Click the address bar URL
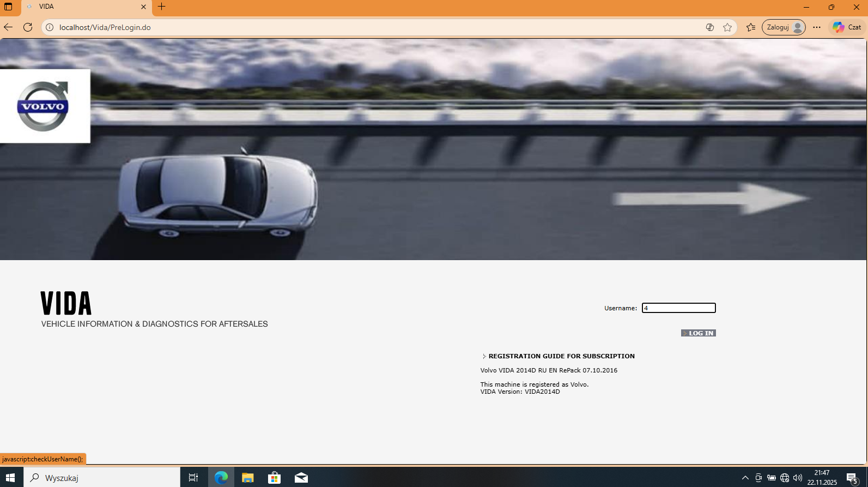Screen dimensions: 868x487 click(105, 27)
